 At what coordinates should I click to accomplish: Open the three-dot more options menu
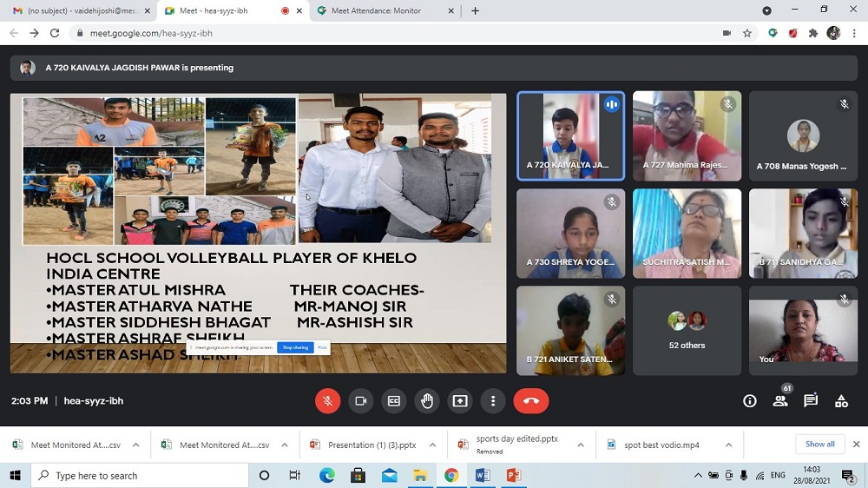[x=493, y=401]
